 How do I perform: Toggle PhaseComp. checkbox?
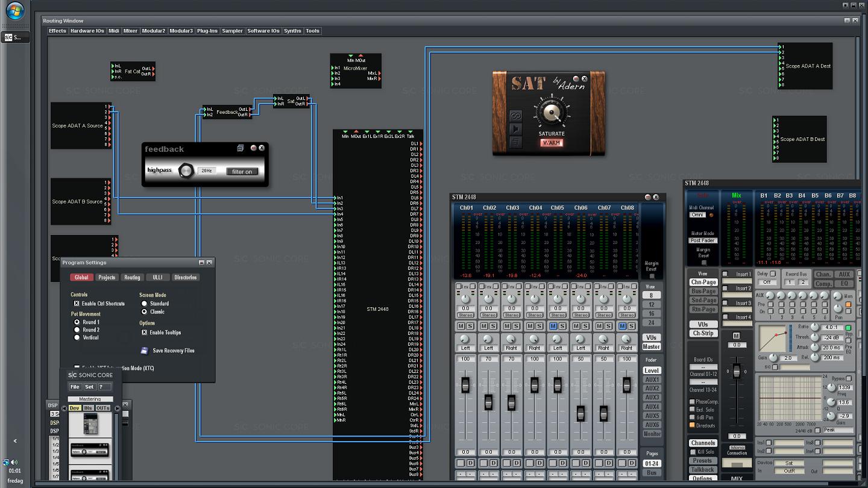pyautogui.click(x=692, y=402)
